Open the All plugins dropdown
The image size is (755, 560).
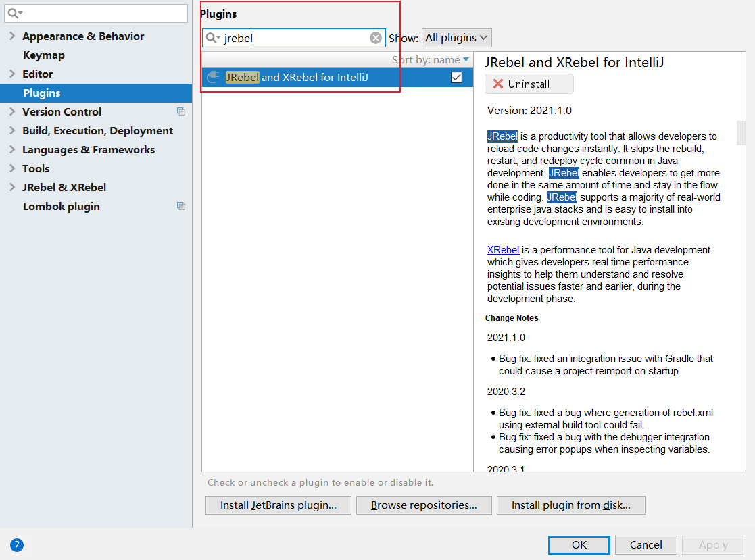point(456,38)
